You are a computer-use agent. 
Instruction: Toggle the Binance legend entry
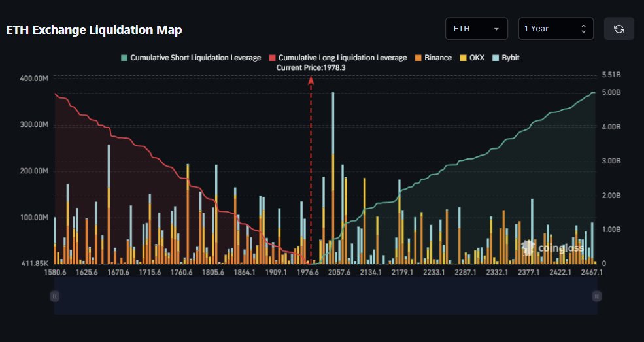coord(433,58)
